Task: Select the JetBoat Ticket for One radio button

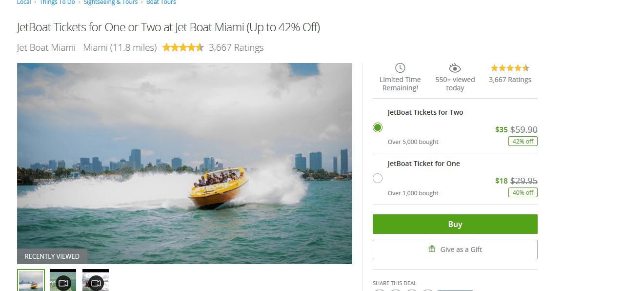Action: (378, 178)
